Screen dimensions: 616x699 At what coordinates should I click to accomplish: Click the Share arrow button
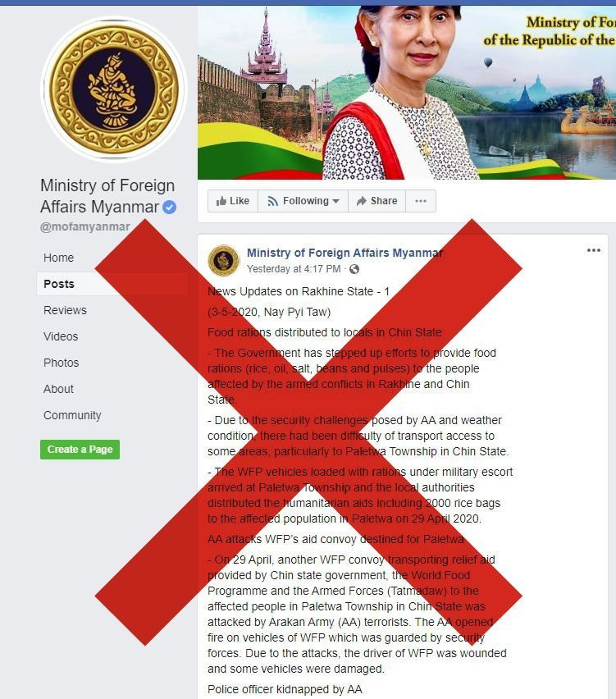pyautogui.click(x=376, y=201)
